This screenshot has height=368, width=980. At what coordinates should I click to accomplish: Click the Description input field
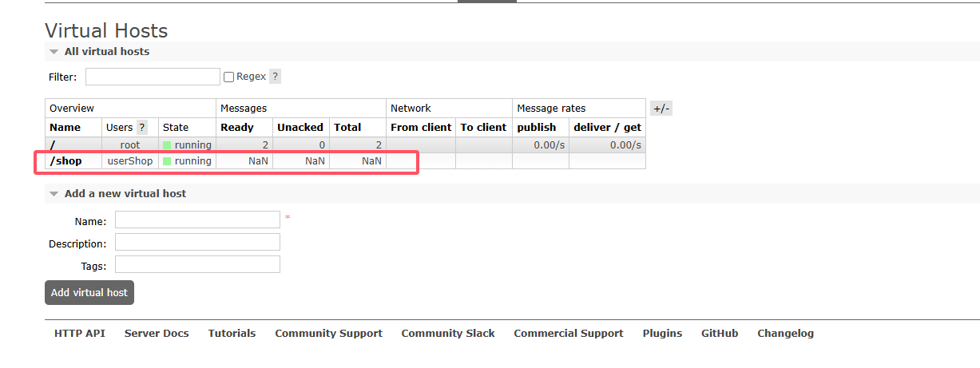coord(197,242)
